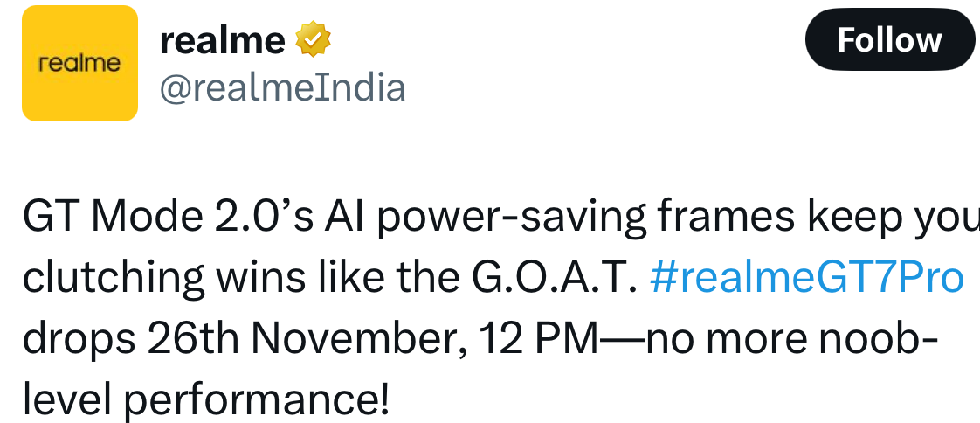Image resolution: width=980 pixels, height=423 pixels.
Task: Click the tweet's first line starting 'GT Mode 2.0's'
Action: click(489, 218)
